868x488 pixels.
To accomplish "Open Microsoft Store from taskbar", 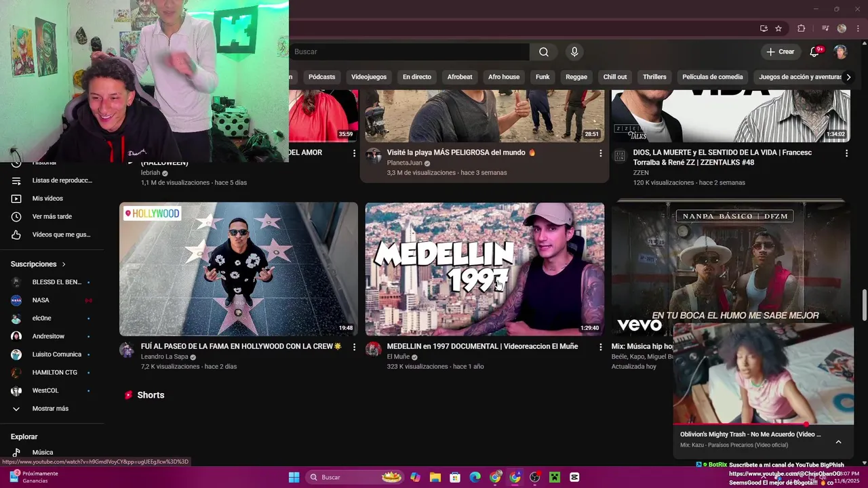I will [455, 477].
